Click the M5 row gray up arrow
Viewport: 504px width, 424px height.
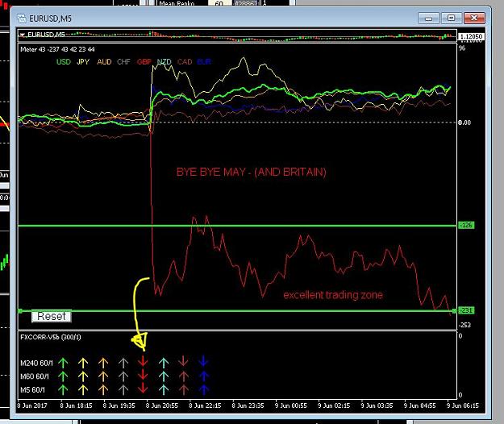[x=123, y=390]
